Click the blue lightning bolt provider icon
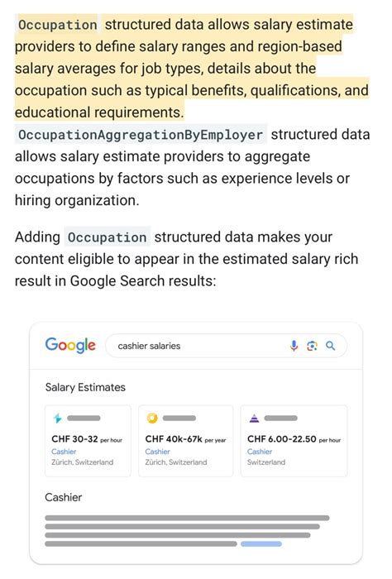This screenshot has width=392, height=579. [x=58, y=419]
